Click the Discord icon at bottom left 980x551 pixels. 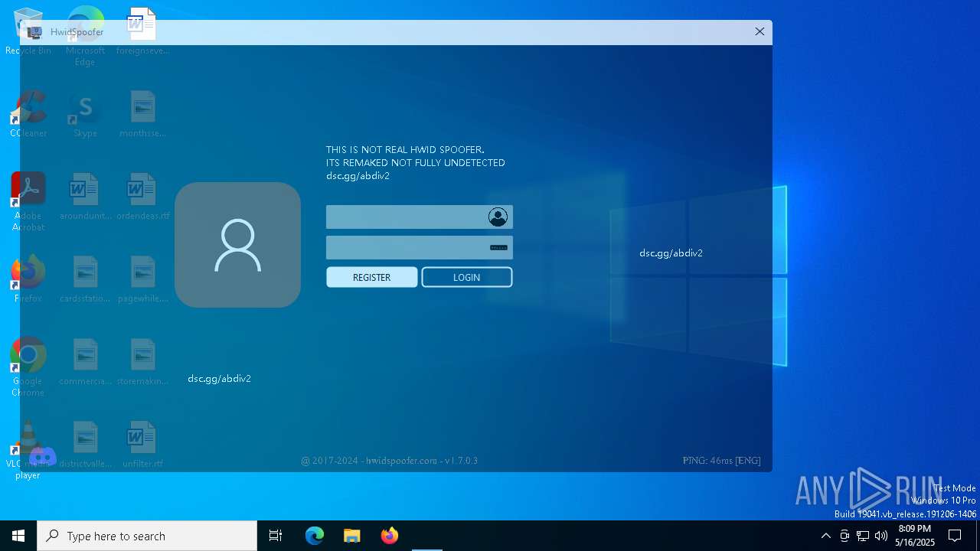pyautogui.click(x=42, y=458)
